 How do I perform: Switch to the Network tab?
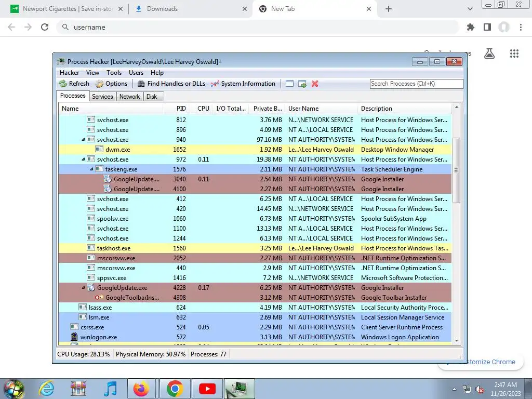pos(129,96)
